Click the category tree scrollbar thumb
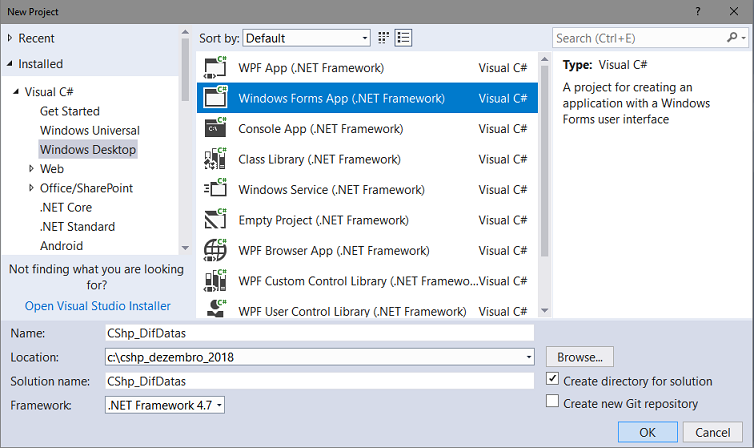 coord(185,70)
